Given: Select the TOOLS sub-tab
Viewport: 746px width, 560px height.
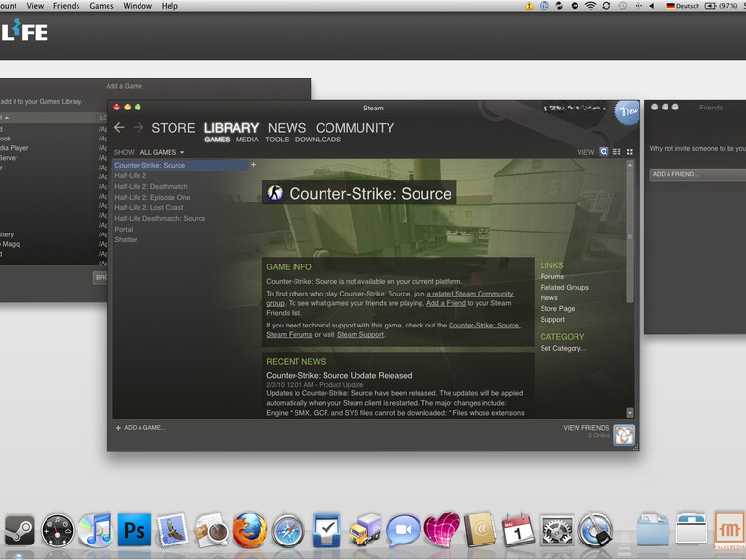Looking at the screenshot, I should tap(277, 140).
